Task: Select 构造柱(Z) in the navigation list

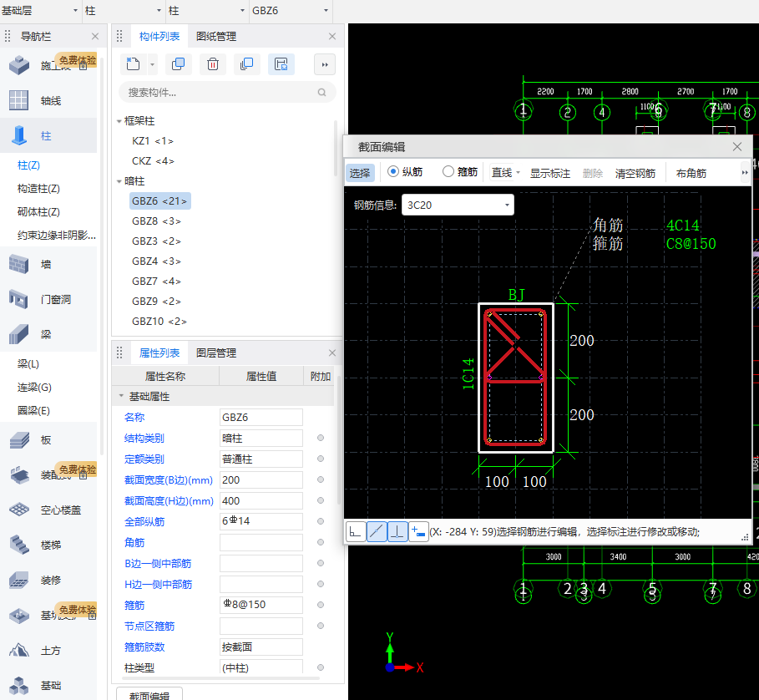Action: [x=38, y=188]
